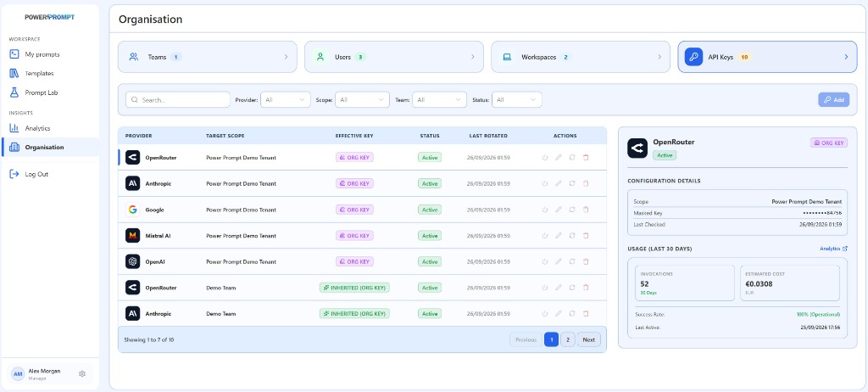Expand the Users card chevron
868x392 pixels.
[473, 57]
